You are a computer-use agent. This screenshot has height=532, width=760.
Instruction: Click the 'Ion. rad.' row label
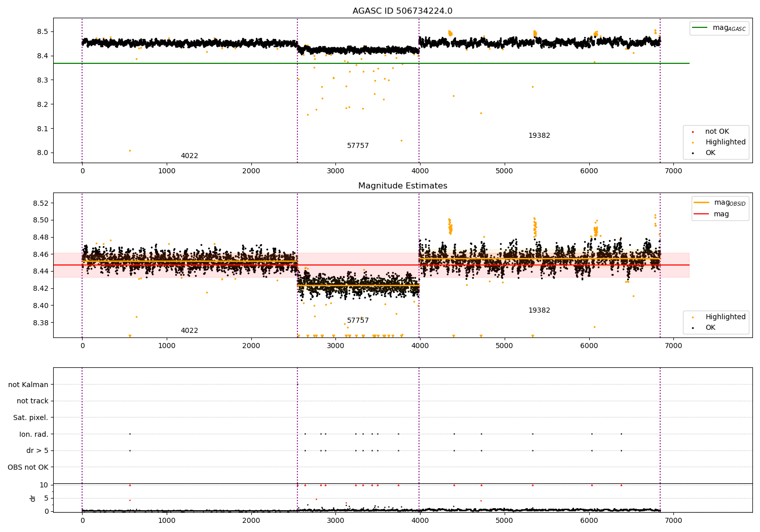coord(34,434)
